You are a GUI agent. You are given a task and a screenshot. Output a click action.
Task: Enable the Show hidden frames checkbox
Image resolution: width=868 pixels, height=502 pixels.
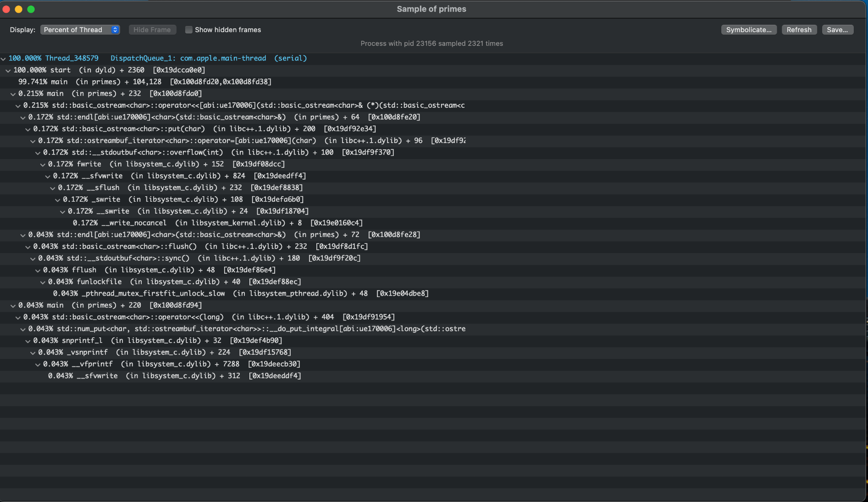188,30
